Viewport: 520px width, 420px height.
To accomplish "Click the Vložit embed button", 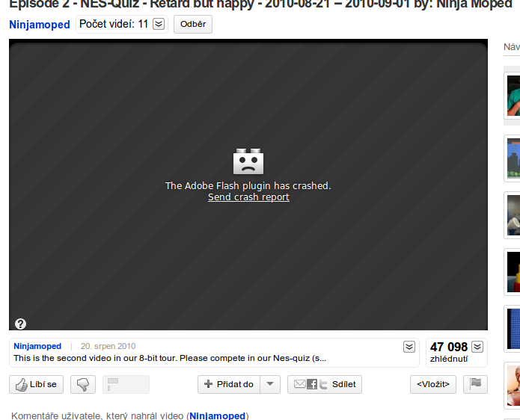I will pyautogui.click(x=433, y=384).
